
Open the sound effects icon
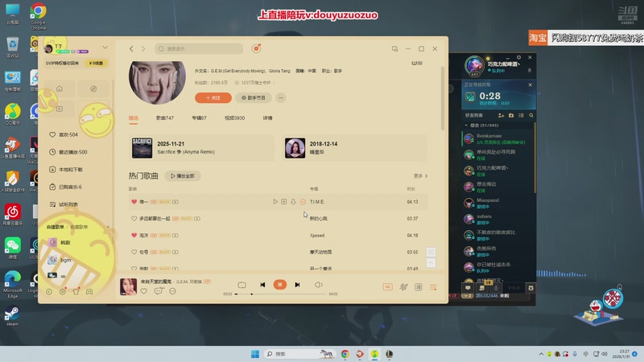[403, 287]
